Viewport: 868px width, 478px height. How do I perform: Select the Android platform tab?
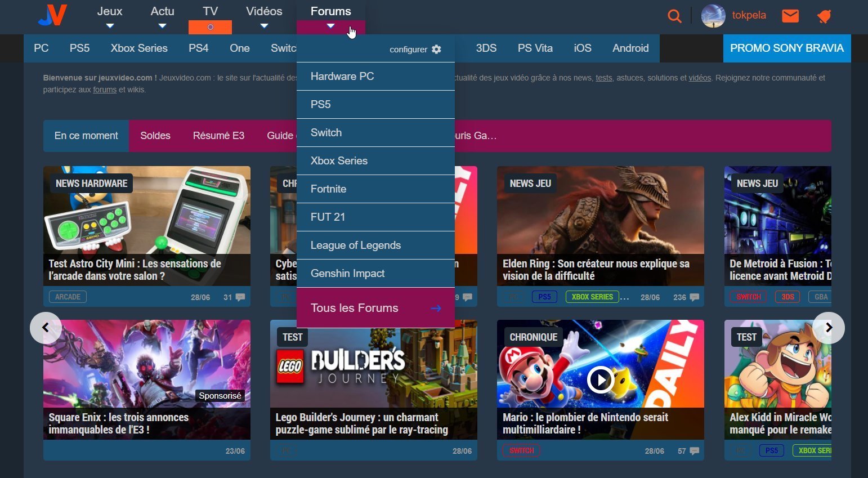[x=630, y=48]
